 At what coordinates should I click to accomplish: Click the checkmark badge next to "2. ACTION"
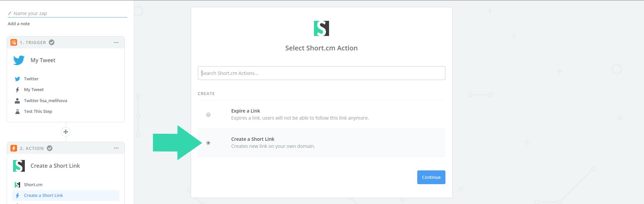tap(50, 148)
